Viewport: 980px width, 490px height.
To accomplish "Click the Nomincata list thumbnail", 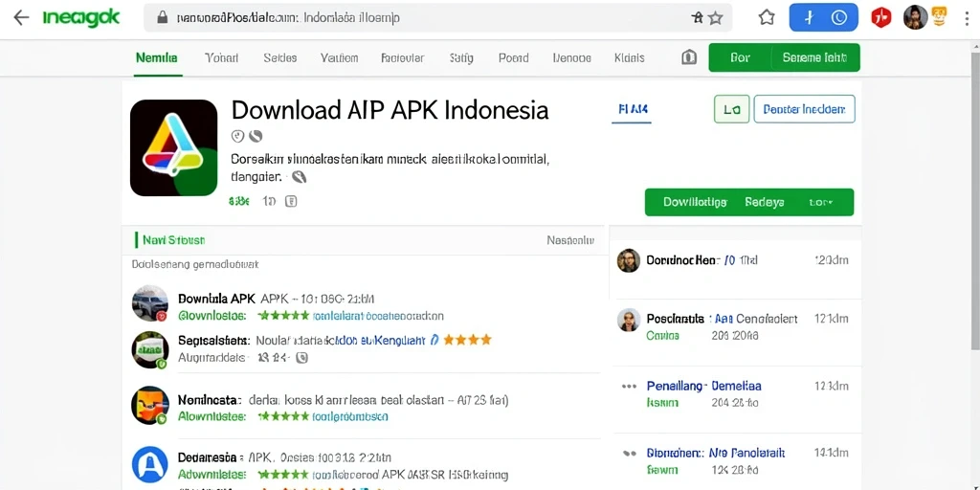I will point(150,406).
